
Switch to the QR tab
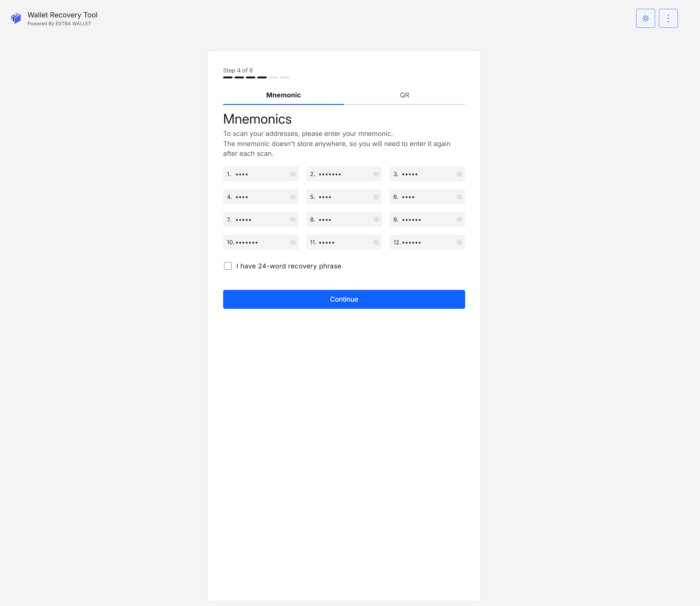click(404, 95)
